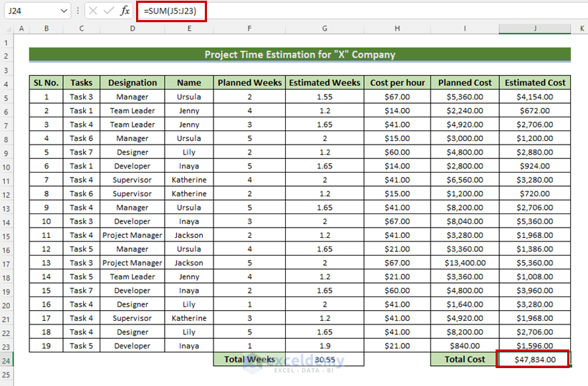Click the Planned Cost header cell

click(465, 82)
